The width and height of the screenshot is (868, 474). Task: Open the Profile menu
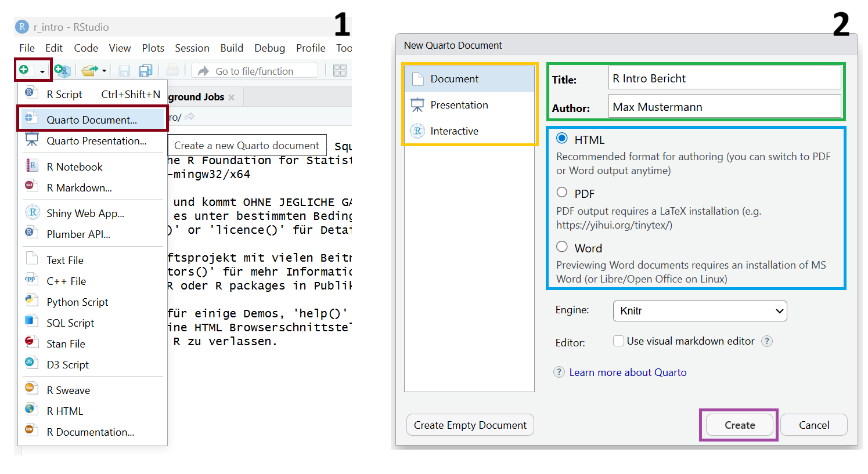(x=311, y=48)
